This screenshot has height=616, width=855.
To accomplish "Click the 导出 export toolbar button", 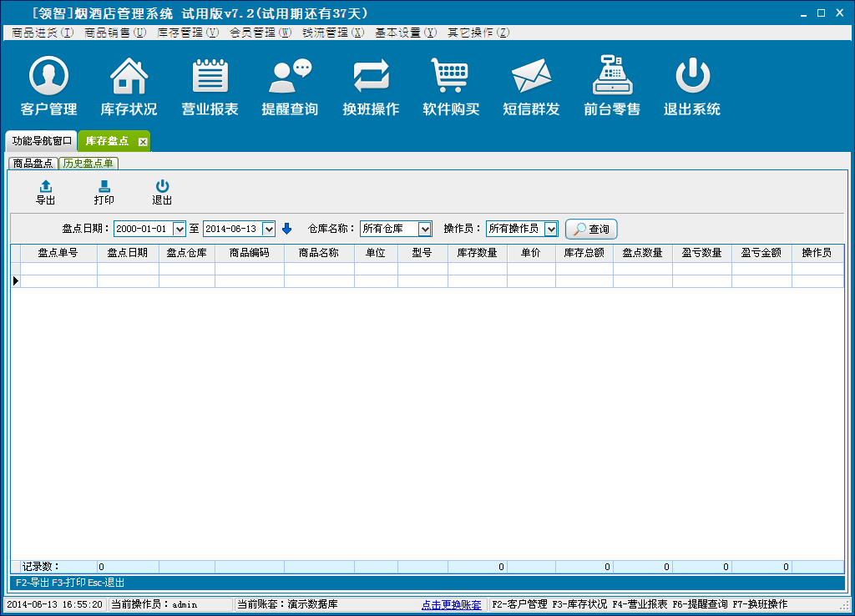I will 46,192.
